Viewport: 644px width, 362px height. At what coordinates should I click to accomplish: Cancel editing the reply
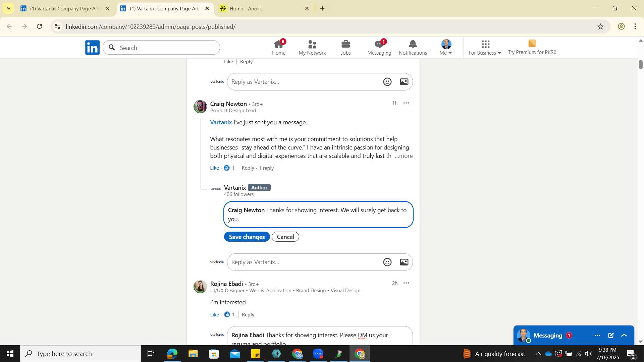point(285,237)
